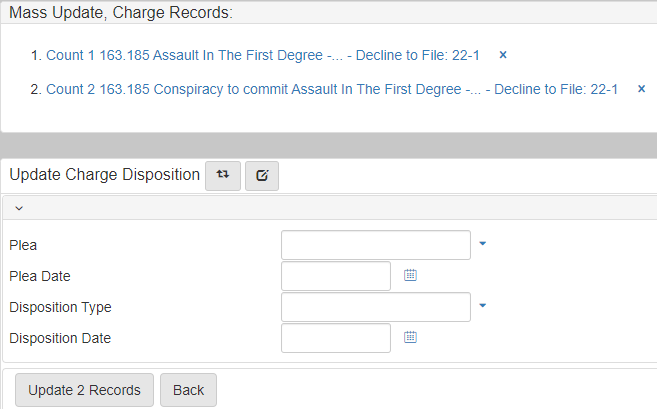Remove Count 1 Assault charge from list
The image size is (657, 409).
pyautogui.click(x=503, y=55)
